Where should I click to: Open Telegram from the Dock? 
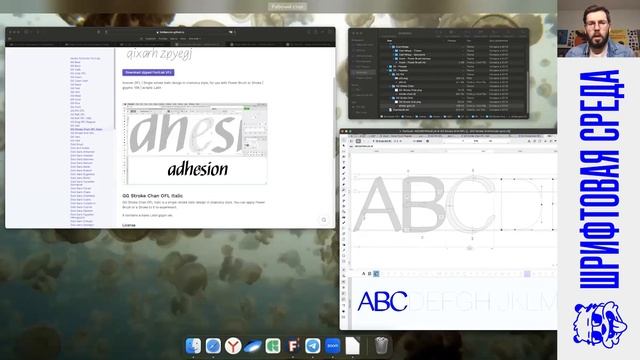click(x=313, y=346)
